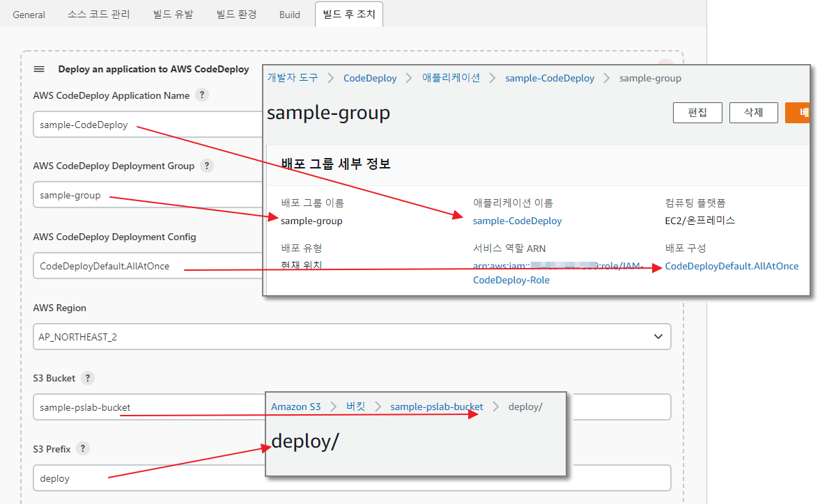Image resolution: width=820 pixels, height=504 pixels.
Task: Open the General tab
Action: pos(29,15)
